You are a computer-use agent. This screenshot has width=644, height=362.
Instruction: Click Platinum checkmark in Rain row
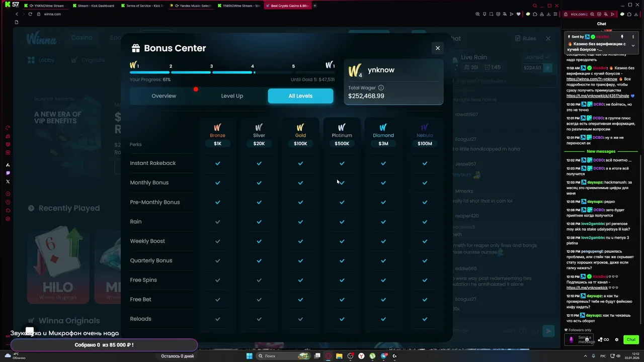(x=342, y=222)
